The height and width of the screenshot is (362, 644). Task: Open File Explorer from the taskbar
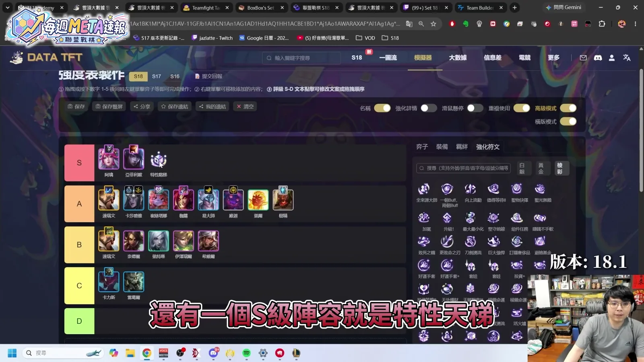pos(130,353)
